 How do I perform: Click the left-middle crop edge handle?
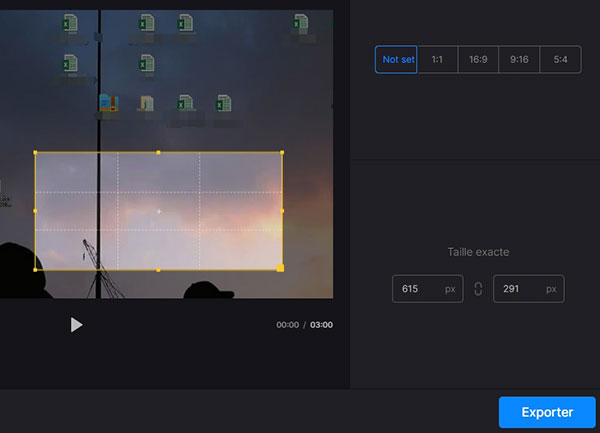click(x=35, y=211)
